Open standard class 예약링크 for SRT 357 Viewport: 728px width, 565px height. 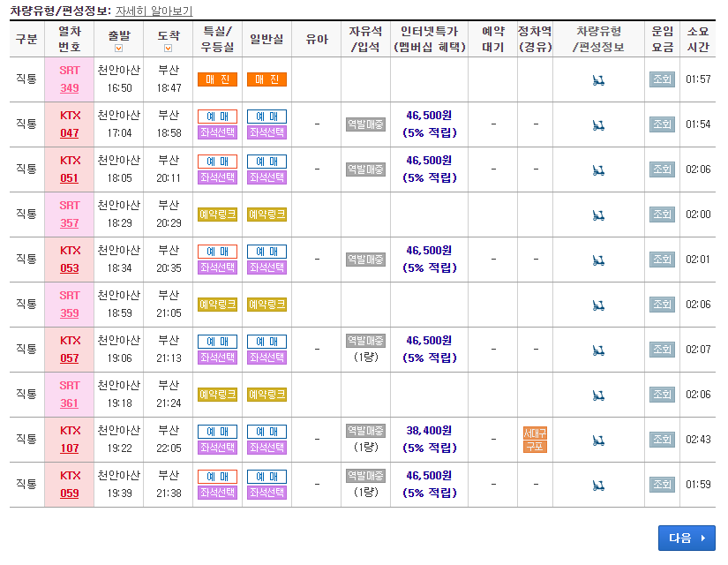pyautogui.click(x=266, y=215)
